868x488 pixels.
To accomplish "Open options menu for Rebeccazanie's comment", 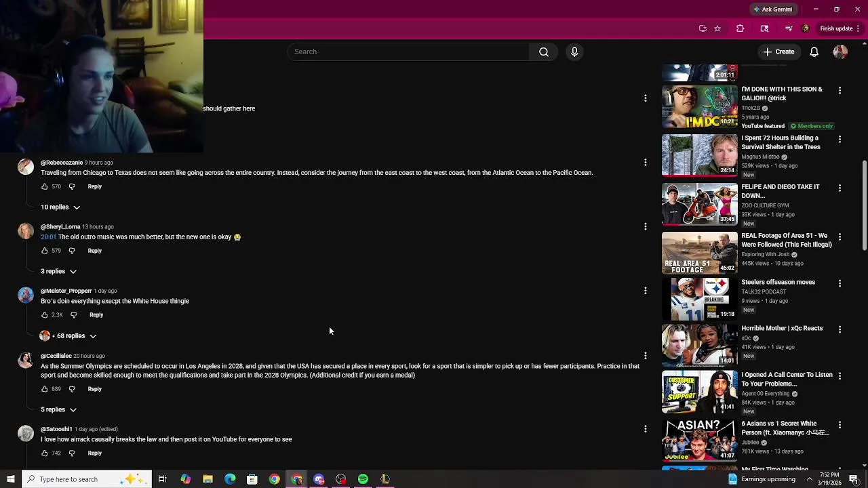I will pyautogui.click(x=645, y=162).
